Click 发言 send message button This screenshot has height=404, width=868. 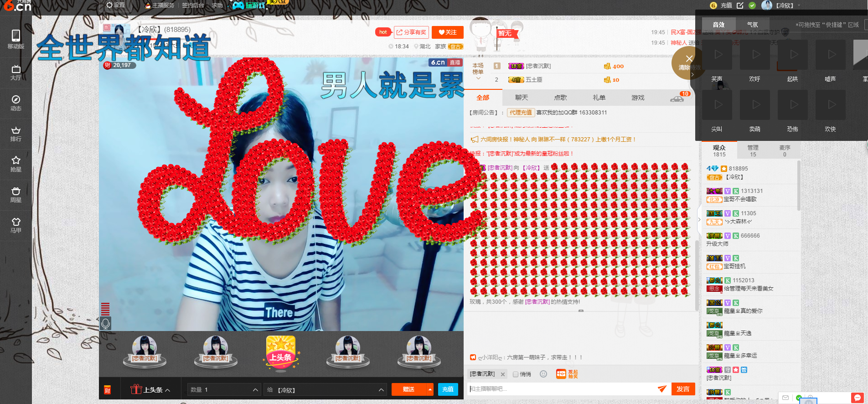(x=683, y=389)
